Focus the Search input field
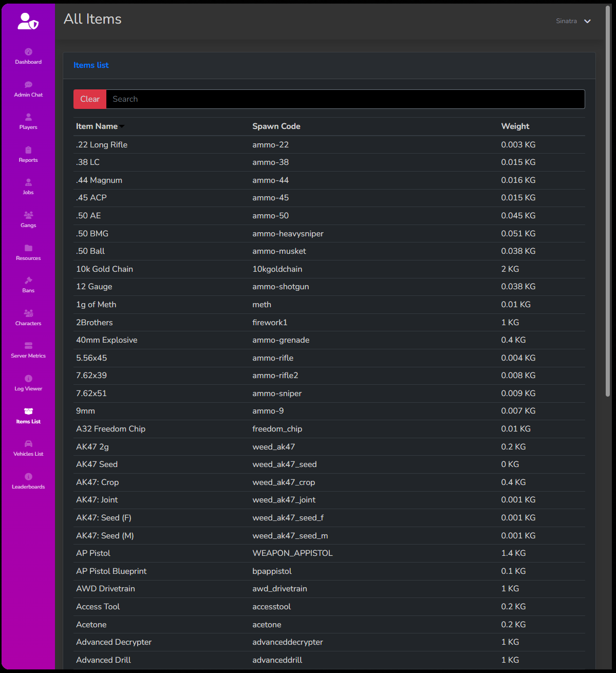This screenshot has height=673, width=616. [x=345, y=99]
